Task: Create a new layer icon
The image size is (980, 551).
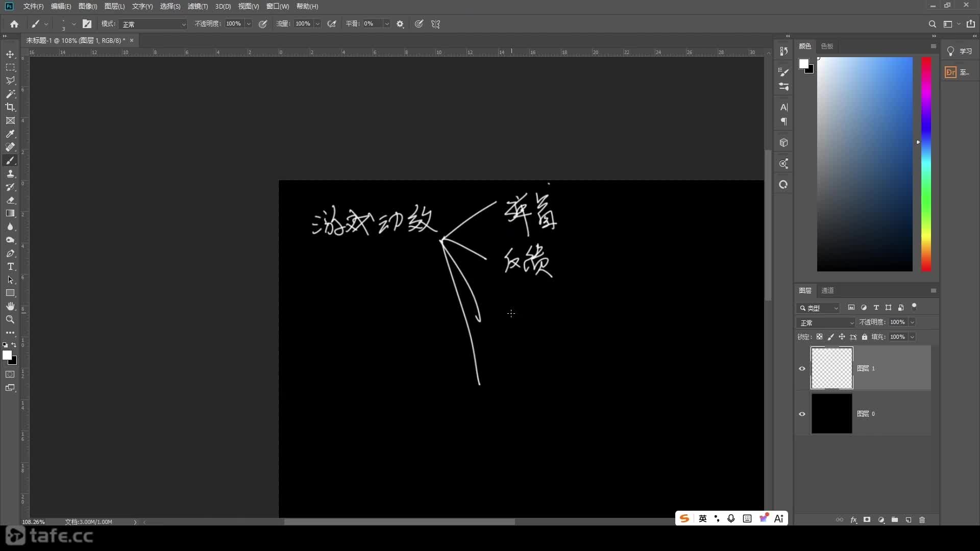Action: (909, 520)
